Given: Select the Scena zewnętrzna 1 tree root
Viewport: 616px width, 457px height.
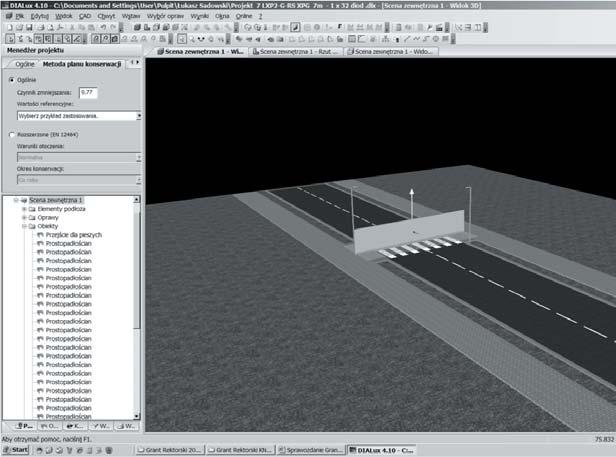Looking at the screenshot, I should [55, 200].
